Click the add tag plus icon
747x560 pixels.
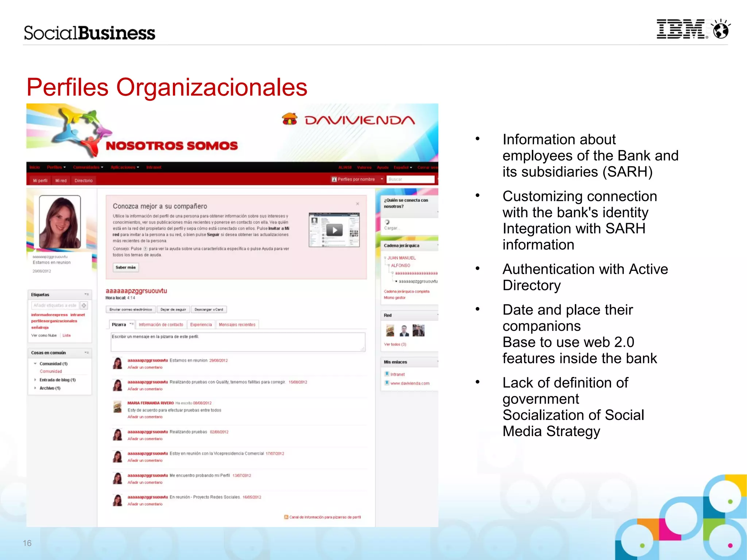click(84, 306)
